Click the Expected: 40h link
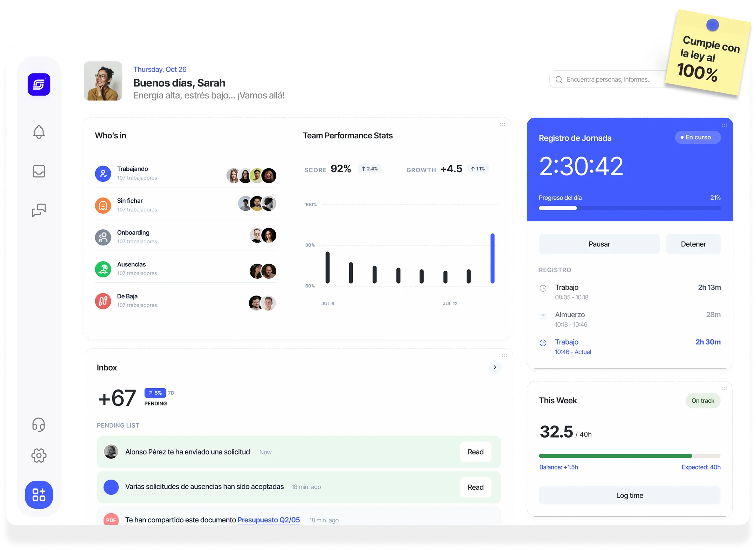 701,467
